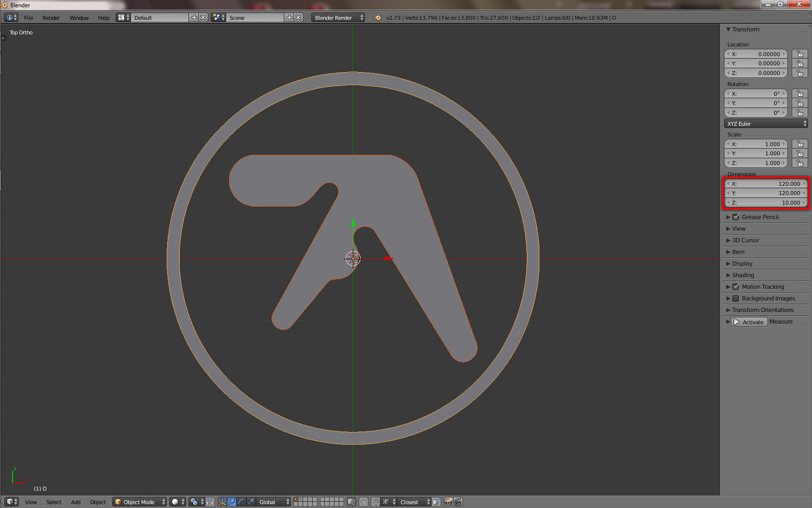This screenshot has width=812, height=508.
Task: Toggle proportional editing
Action: pos(363,502)
